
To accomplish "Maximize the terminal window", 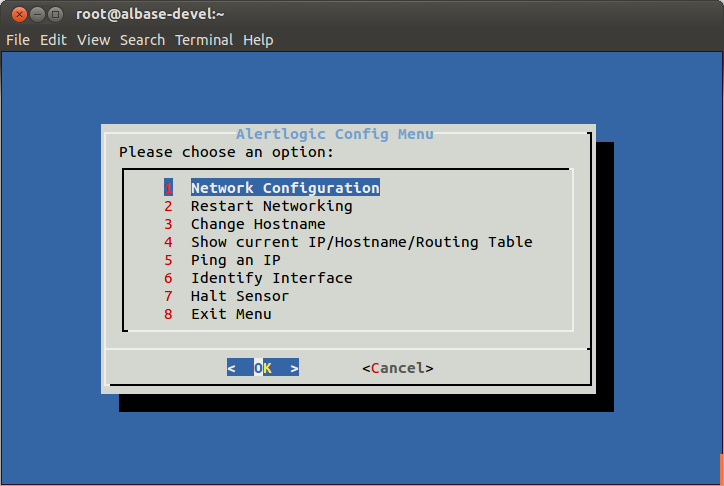I will coord(55,14).
